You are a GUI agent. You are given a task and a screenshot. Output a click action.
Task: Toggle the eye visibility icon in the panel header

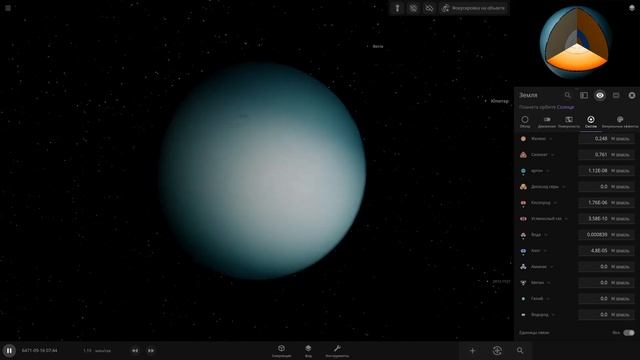[600, 95]
